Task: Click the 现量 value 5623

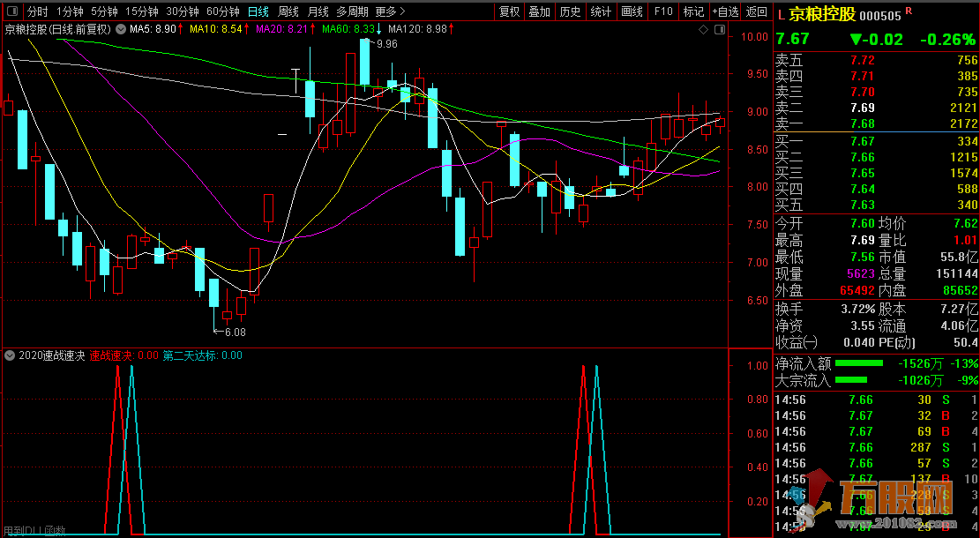Action: point(861,273)
